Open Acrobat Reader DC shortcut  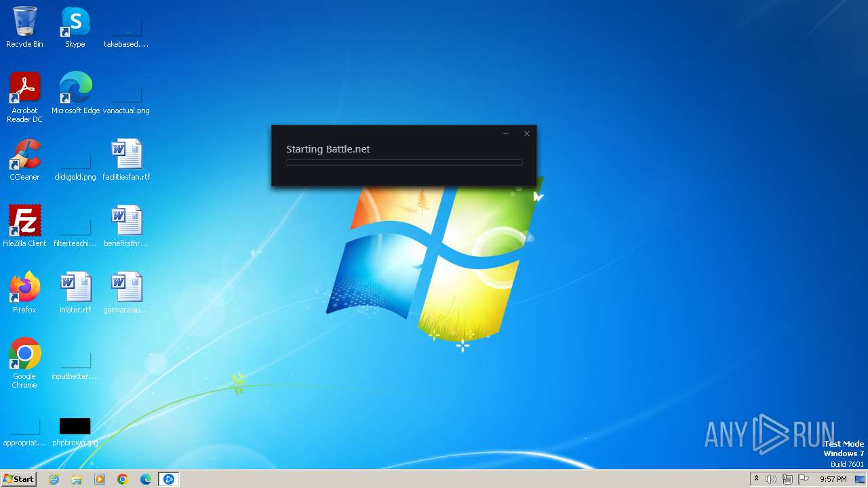click(x=24, y=98)
